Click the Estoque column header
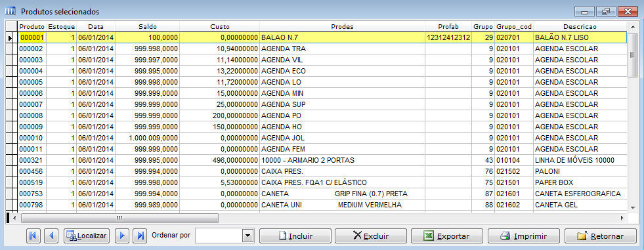Viewport: 644px width, 250px height. click(x=62, y=27)
